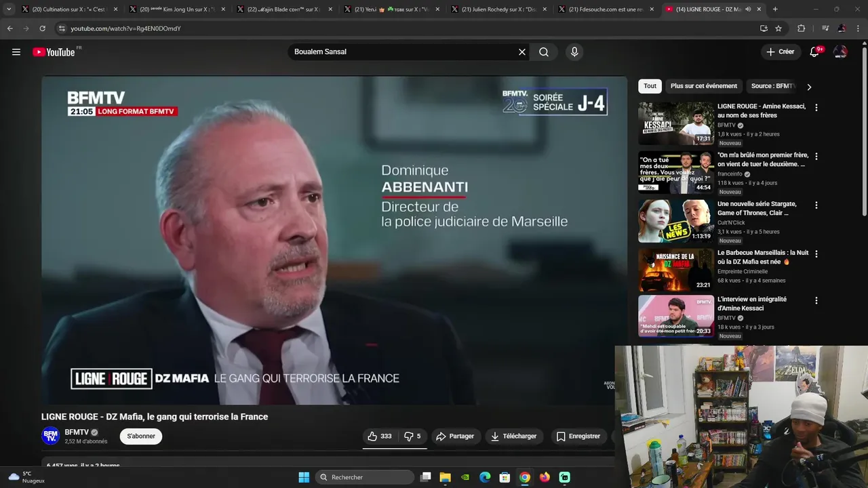The image size is (868, 488).
Task: Open Microsoft Edge from the taskbar
Action: pos(485,477)
